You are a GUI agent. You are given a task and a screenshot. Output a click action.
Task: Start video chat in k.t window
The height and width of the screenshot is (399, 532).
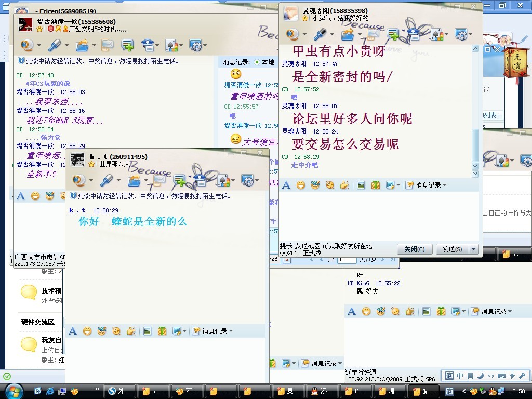click(79, 180)
